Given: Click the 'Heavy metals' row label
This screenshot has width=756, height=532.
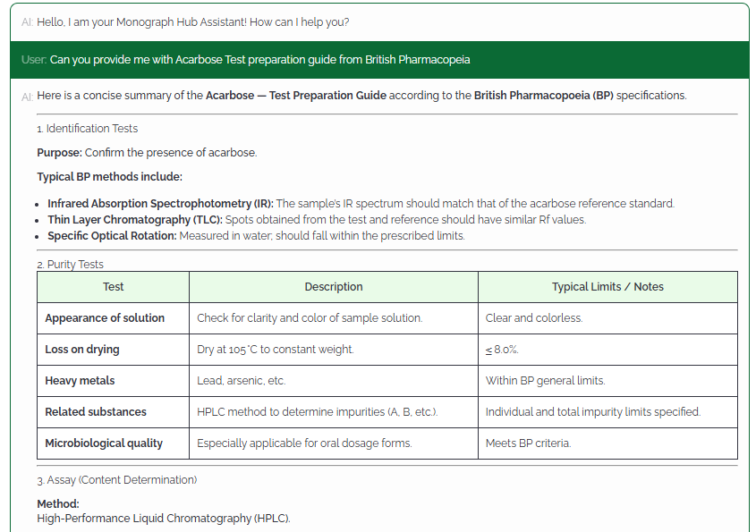Looking at the screenshot, I should [x=78, y=380].
